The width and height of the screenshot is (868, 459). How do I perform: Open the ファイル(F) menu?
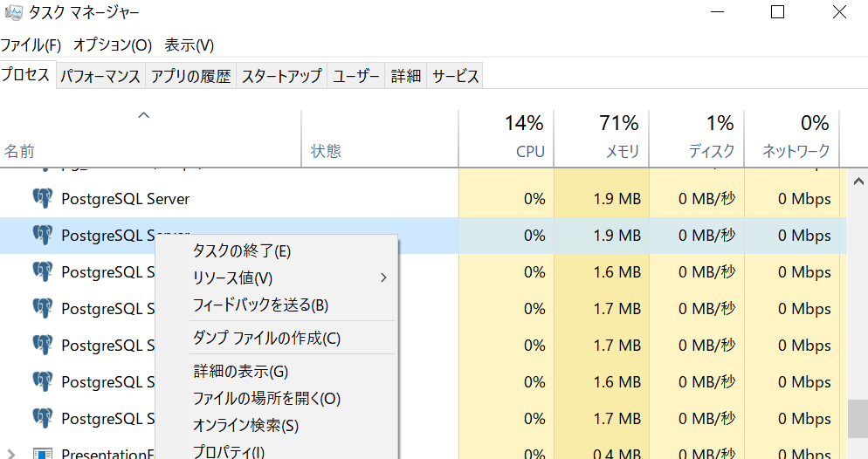tap(31, 45)
